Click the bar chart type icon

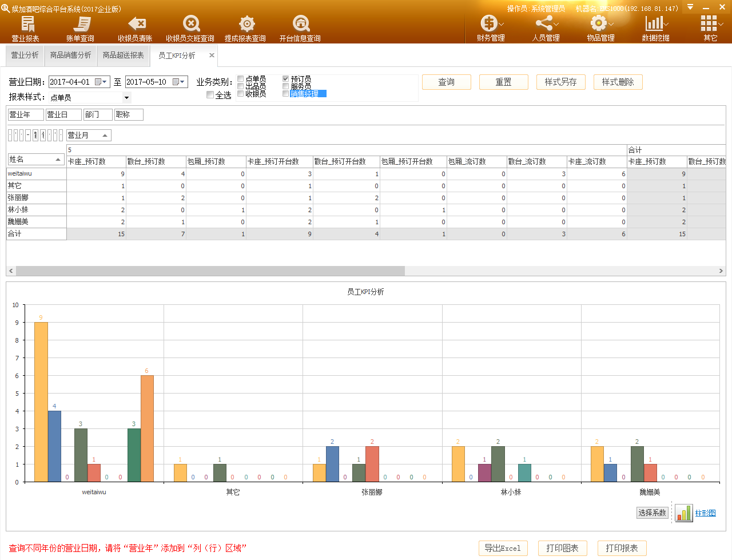pos(683,513)
